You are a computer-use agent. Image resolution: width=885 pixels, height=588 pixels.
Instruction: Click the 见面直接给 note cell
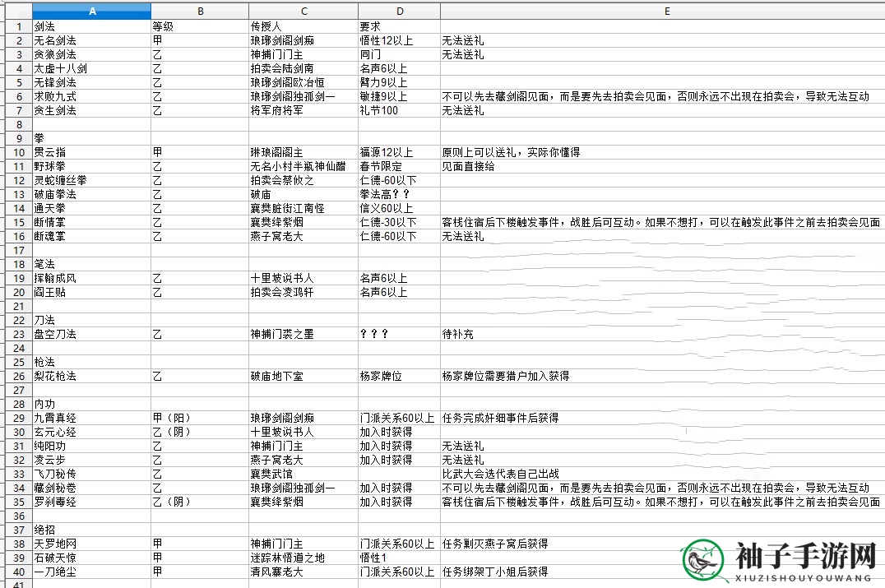click(663, 166)
